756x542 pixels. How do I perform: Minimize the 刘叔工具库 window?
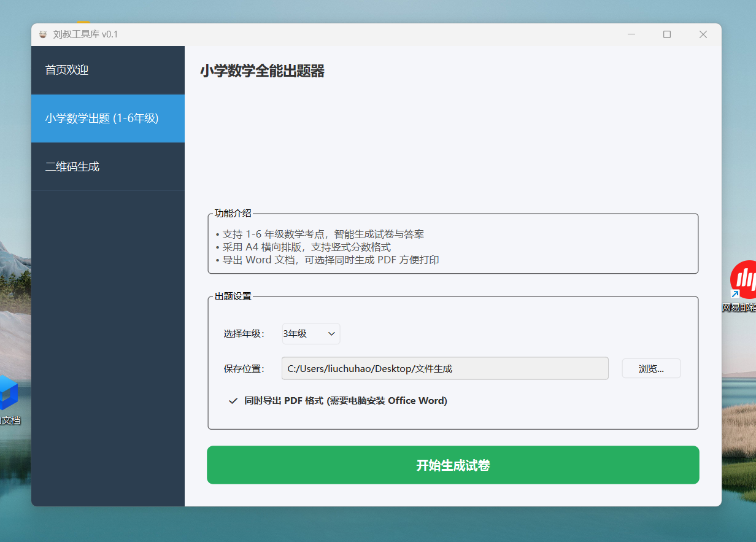tap(631, 34)
